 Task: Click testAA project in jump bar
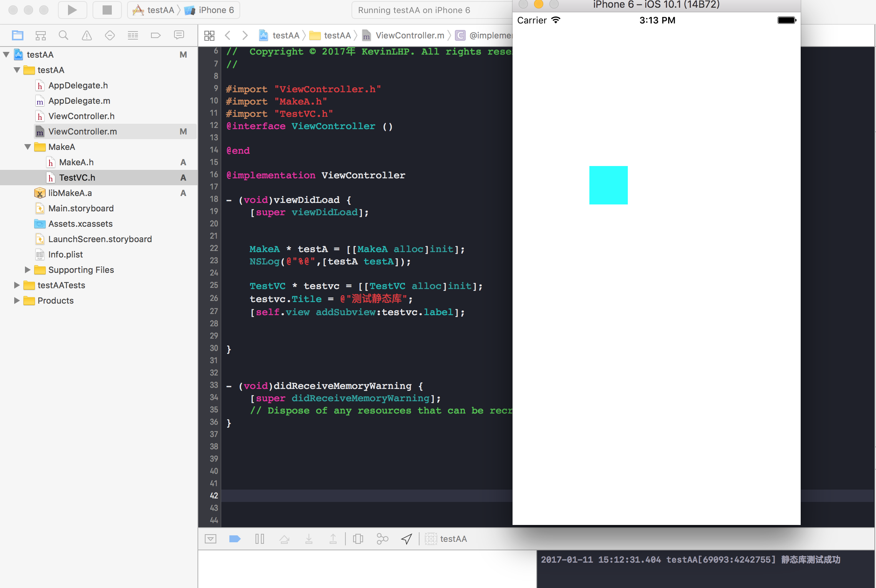279,35
